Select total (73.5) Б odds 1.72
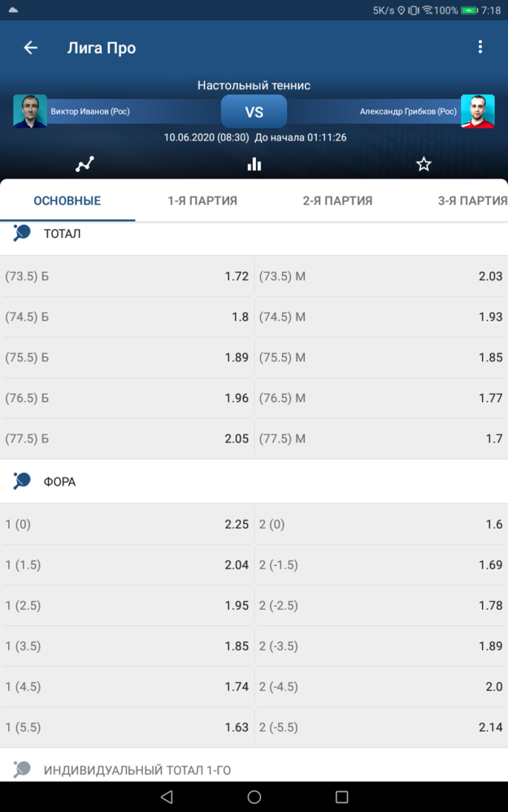Viewport: 508px width, 812px height. 127,276
